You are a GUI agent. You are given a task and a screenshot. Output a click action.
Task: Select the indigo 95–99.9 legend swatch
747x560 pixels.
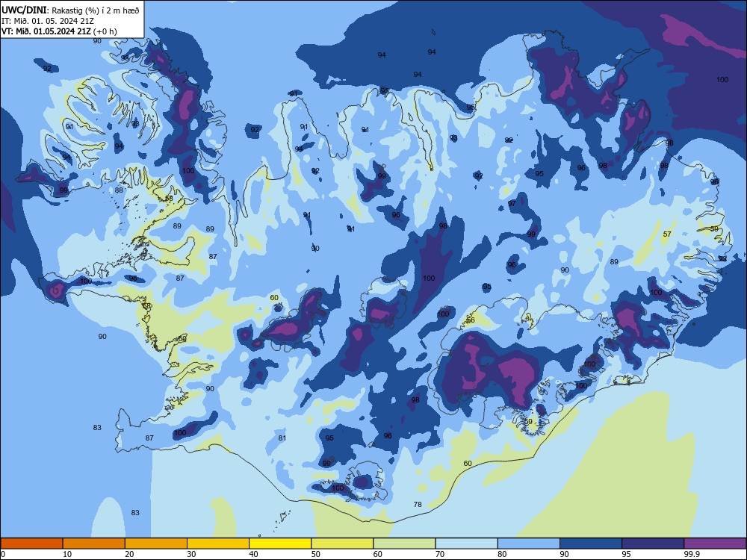[653, 544]
